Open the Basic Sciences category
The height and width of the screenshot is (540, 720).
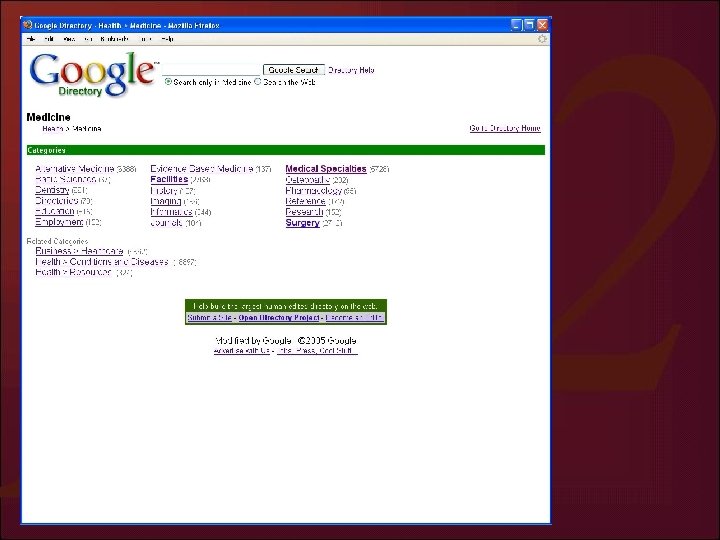pos(66,179)
